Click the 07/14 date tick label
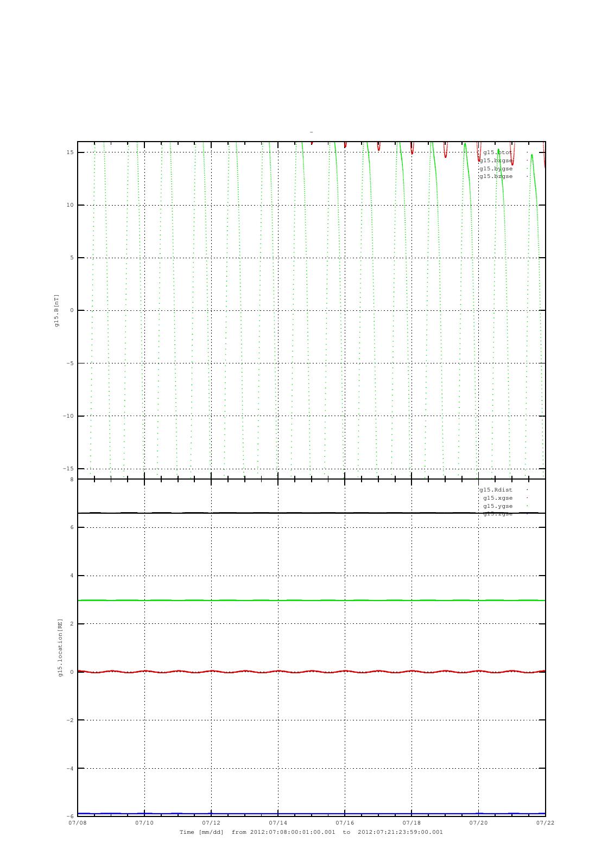The height and width of the screenshot is (868, 614). pyautogui.click(x=278, y=823)
